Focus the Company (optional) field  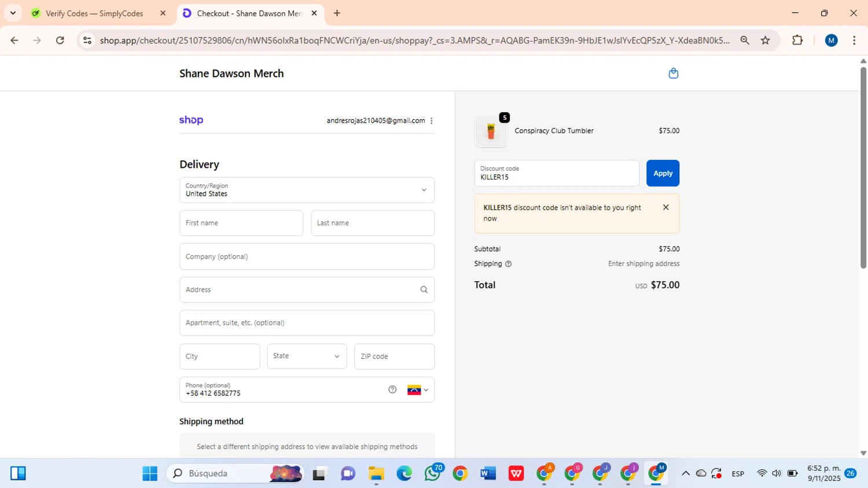(x=307, y=256)
